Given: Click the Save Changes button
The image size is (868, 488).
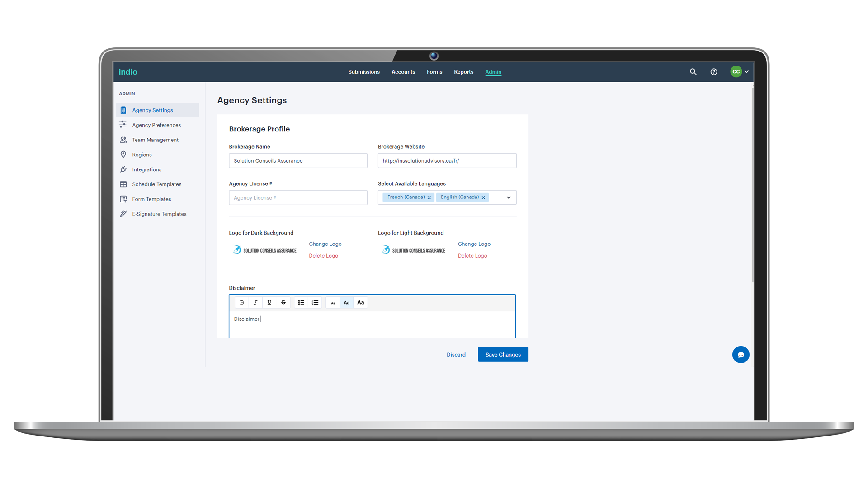Looking at the screenshot, I should pyautogui.click(x=503, y=355).
